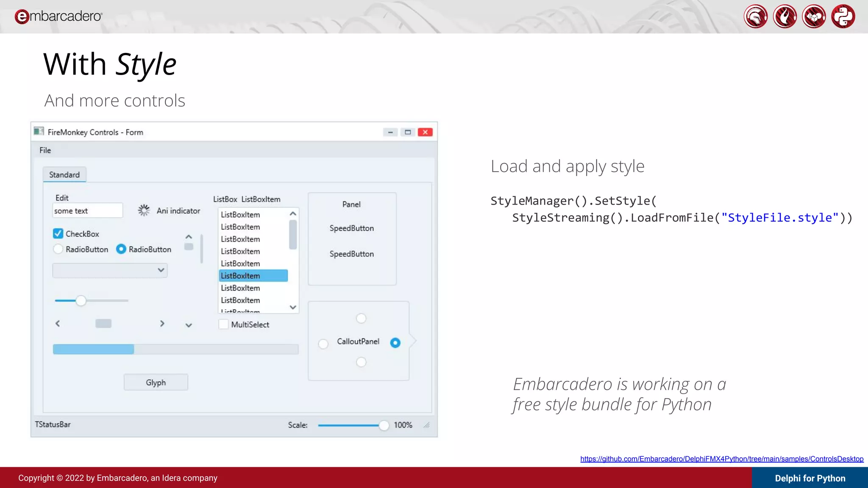
Task: Click the Python logo icon
Action: tap(843, 17)
